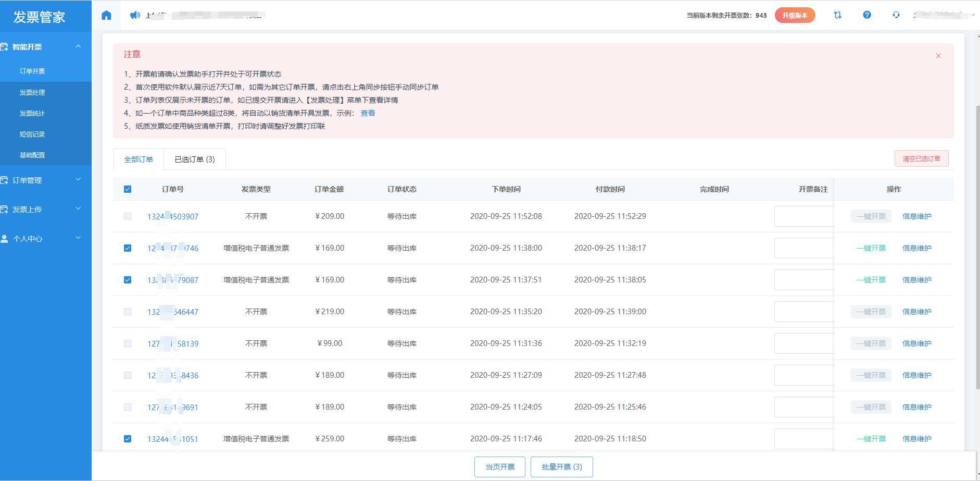
Task: Open 发票处理 in the sidebar
Action: point(32,92)
